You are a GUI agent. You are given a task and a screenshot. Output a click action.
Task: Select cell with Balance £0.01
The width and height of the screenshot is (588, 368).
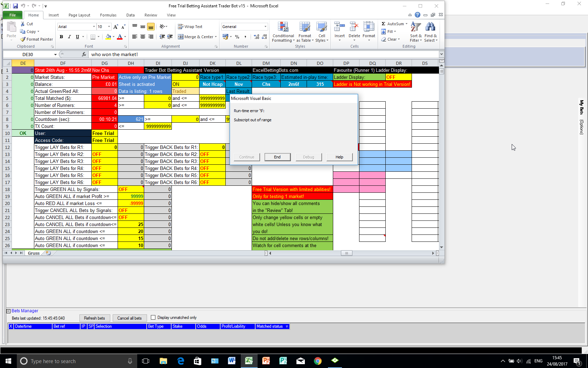pos(105,84)
